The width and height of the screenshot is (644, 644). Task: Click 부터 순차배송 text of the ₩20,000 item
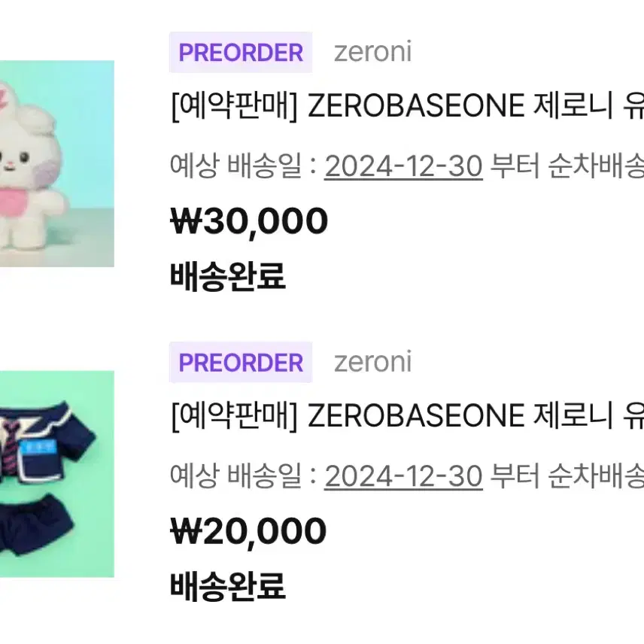point(567,476)
